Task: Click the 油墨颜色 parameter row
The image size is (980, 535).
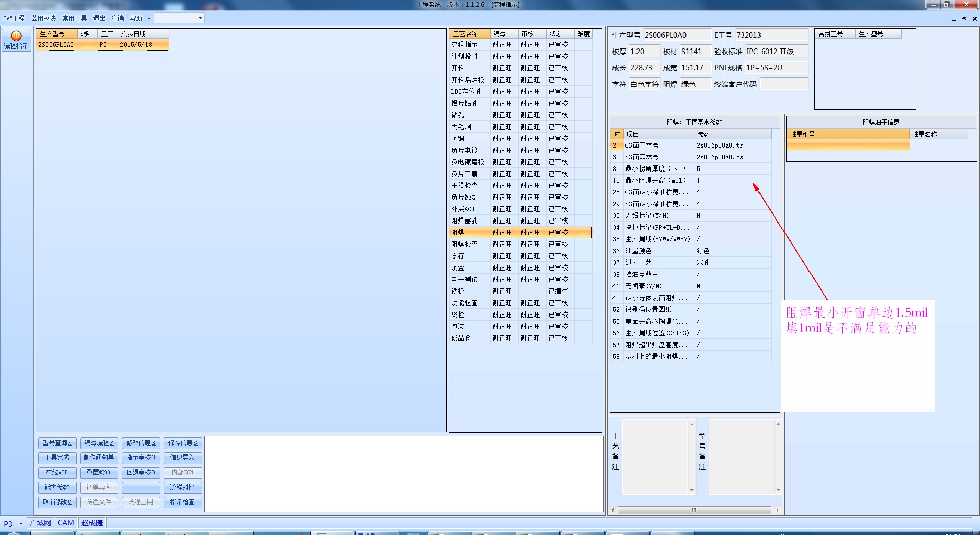Action: tap(691, 251)
